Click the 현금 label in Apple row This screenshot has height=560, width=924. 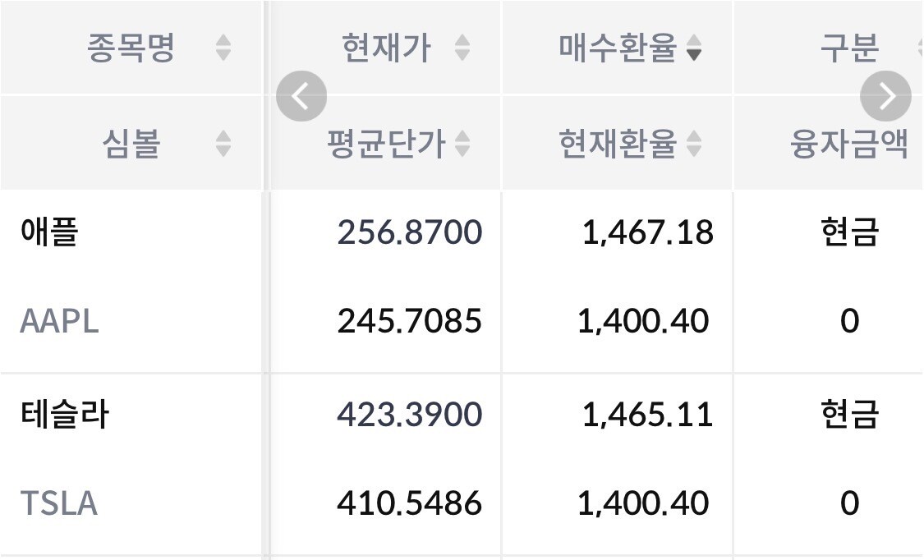848,232
